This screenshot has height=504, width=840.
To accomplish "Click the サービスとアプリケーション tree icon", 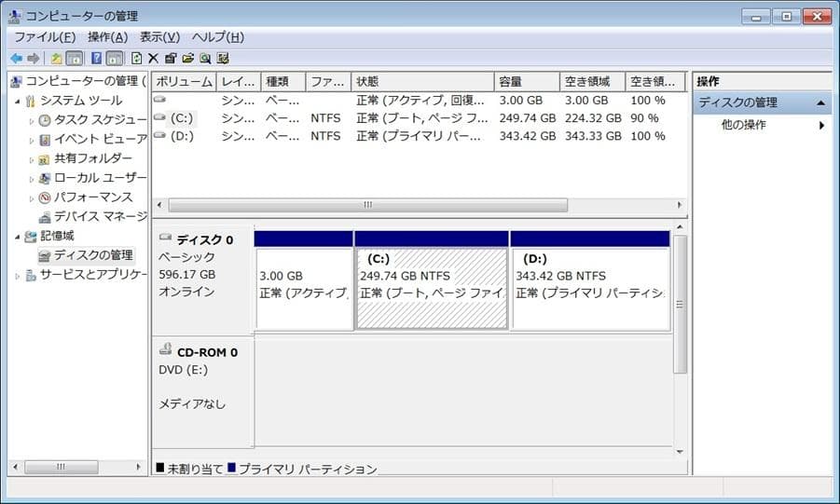I will tap(31, 275).
